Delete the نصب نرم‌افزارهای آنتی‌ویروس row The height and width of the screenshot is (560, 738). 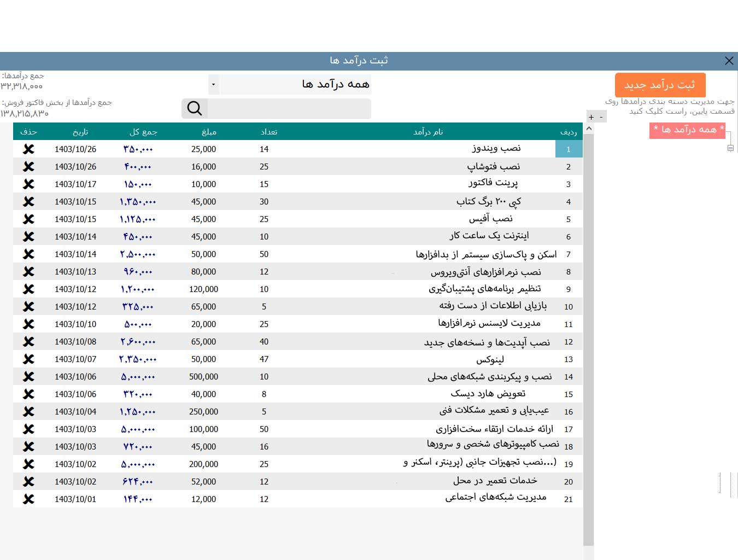(x=28, y=271)
